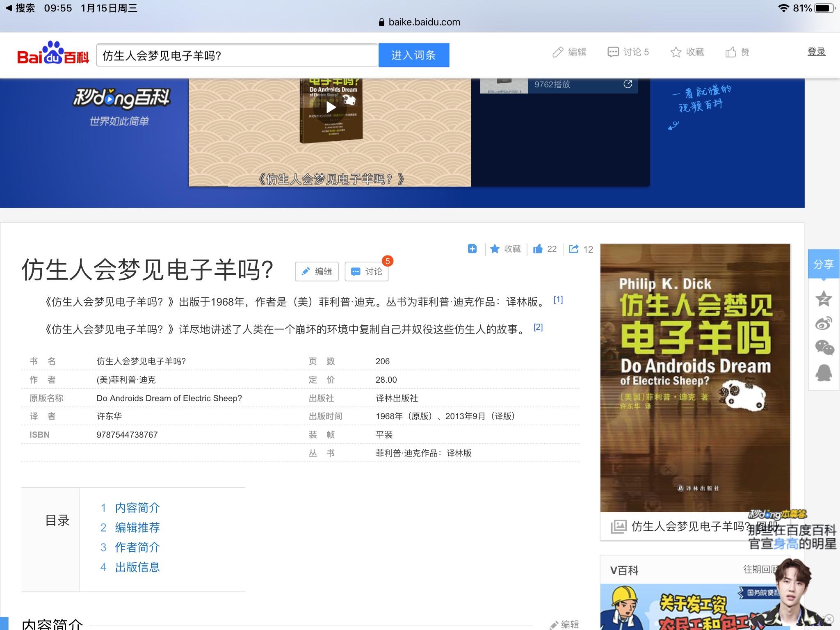Screen dimensions: 840x630
Task: Share to QQ Zone star icon
Action: pyautogui.click(x=824, y=299)
